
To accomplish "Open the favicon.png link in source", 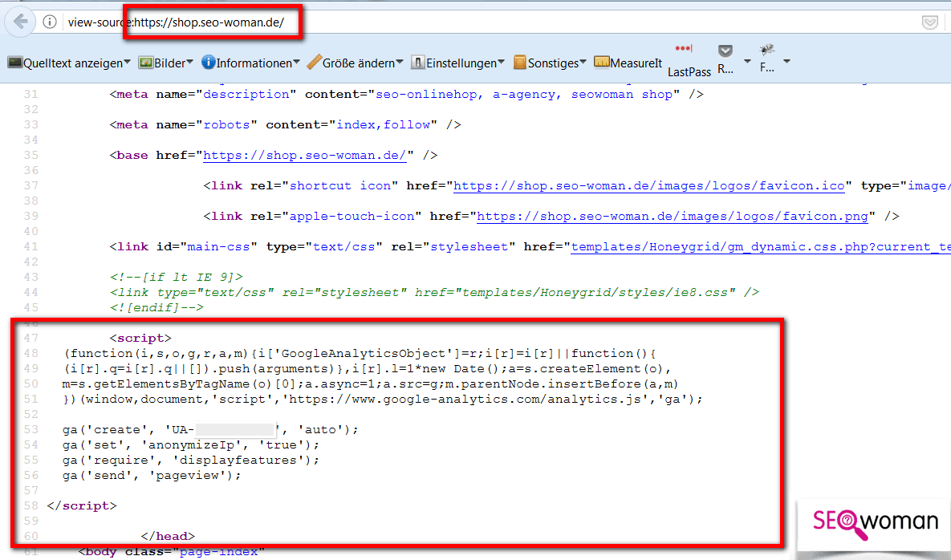I will coord(673,216).
